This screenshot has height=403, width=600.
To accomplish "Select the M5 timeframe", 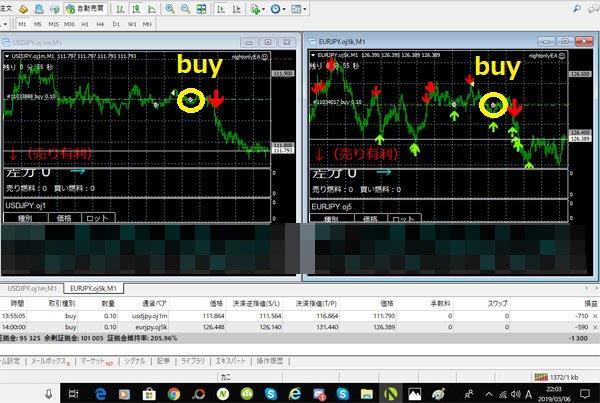I will (x=38, y=24).
